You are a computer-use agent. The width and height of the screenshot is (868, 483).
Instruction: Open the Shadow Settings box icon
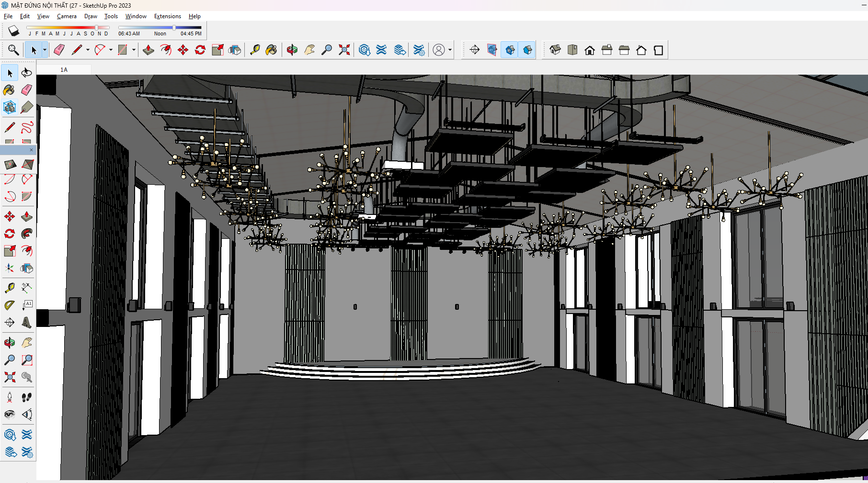(x=13, y=31)
